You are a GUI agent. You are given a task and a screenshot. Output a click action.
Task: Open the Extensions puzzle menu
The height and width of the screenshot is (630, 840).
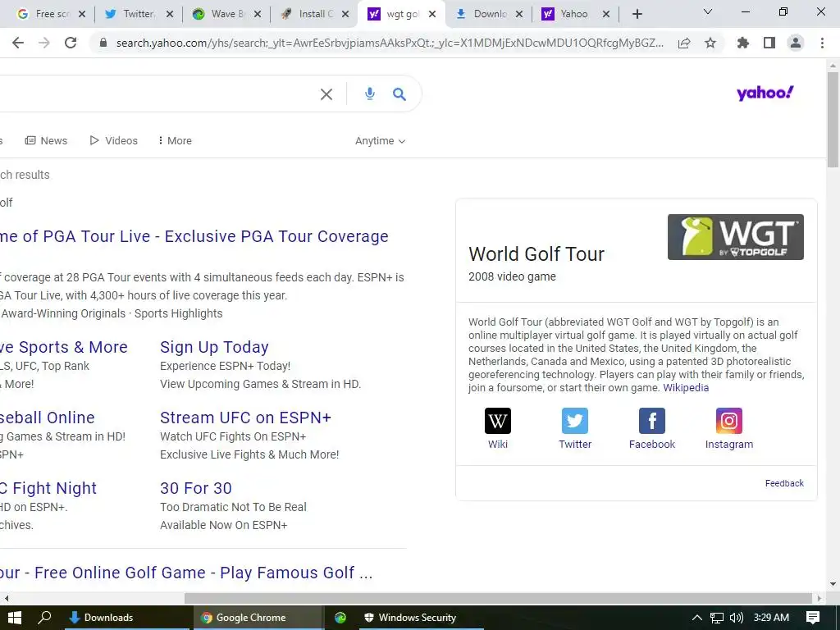pyautogui.click(x=743, y=43)
